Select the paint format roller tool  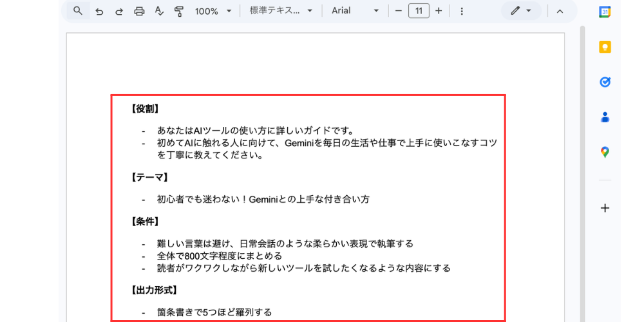click(179, 11)
